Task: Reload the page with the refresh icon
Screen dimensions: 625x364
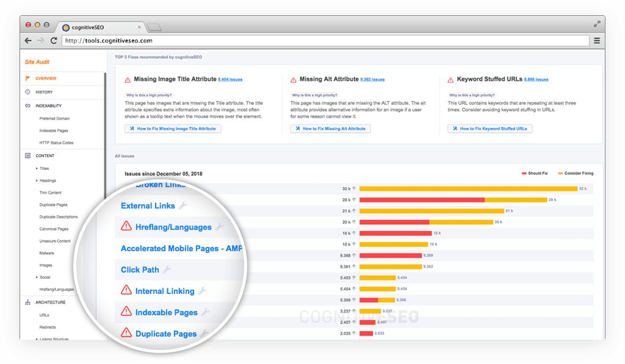Action: click(54, 41)
